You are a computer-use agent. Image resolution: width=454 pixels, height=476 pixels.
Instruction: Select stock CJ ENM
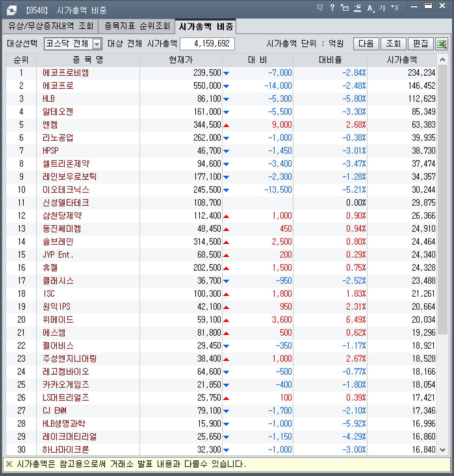[55, 411]
